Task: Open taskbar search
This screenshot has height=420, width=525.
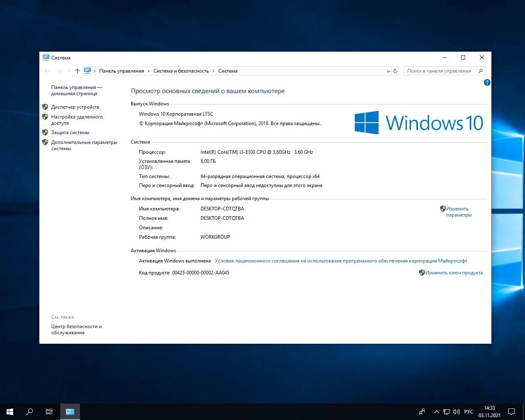Action: coord(30,412)
